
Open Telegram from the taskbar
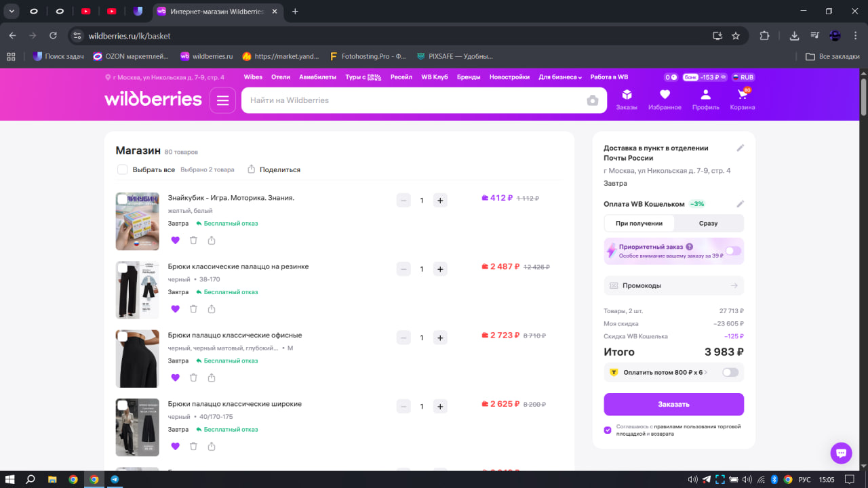click(115, 479)
